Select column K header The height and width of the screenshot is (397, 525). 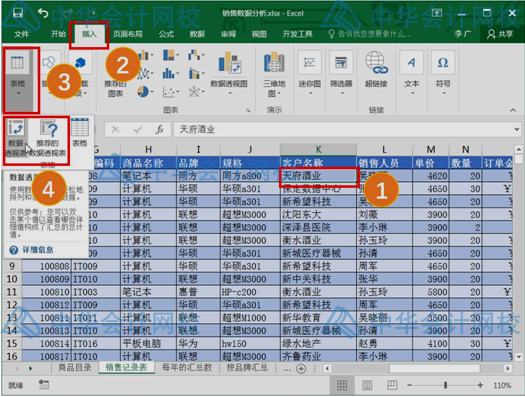[318, 149]
